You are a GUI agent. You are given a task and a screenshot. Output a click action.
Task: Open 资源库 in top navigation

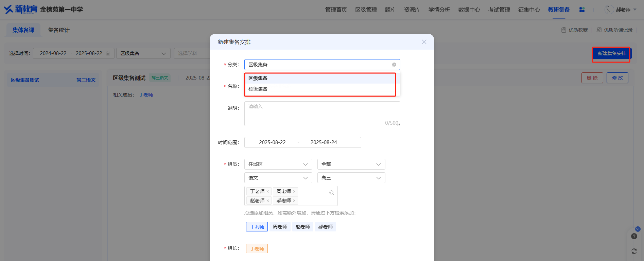412,10
